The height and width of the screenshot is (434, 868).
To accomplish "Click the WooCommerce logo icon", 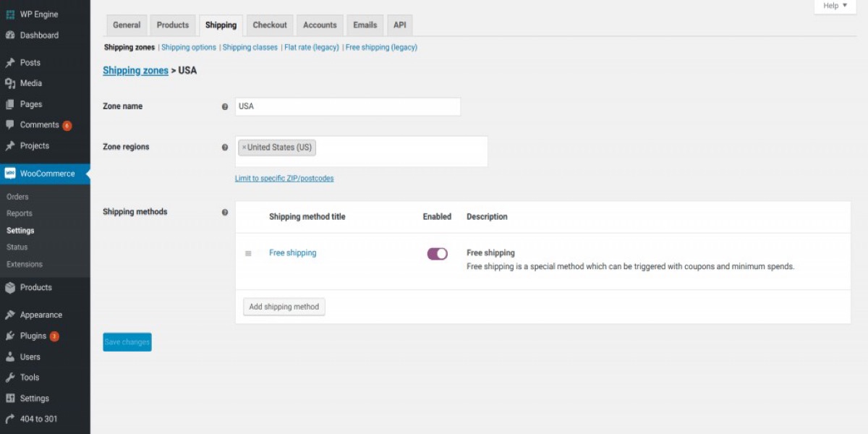I will tap(10, 174).
